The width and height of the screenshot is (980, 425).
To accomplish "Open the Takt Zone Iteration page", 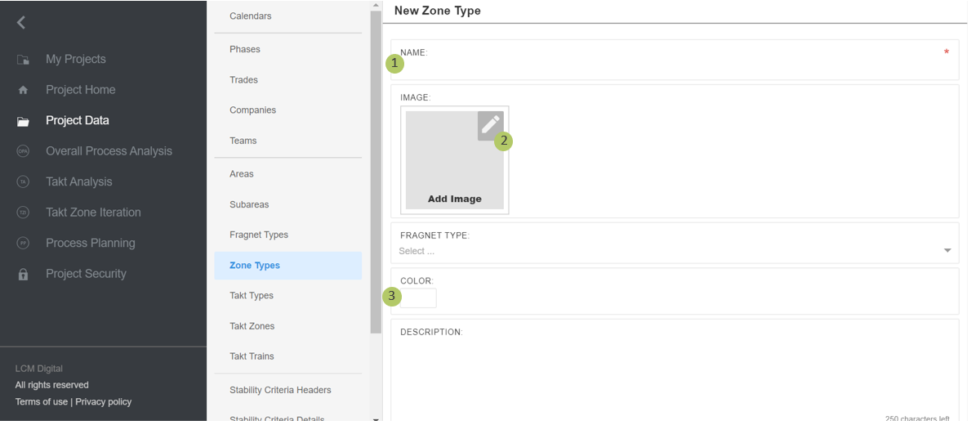I will pos(93,212).
